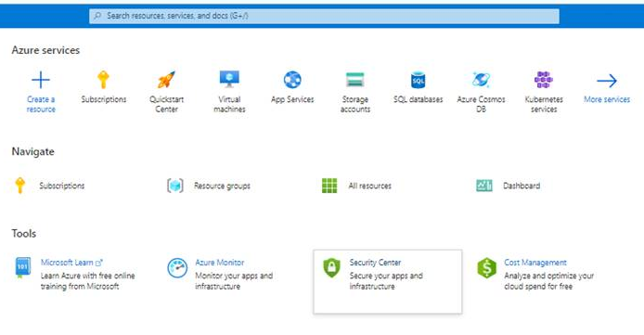This screenshot has height=335, width=644.
Task: Click the Resource groups cube icon
Action: [x=175, y=186]
